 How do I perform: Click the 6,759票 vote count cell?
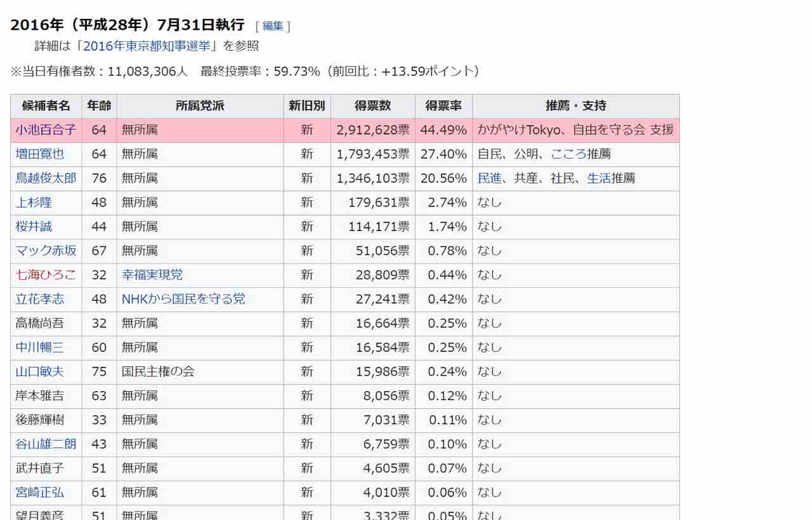(373, 444)
